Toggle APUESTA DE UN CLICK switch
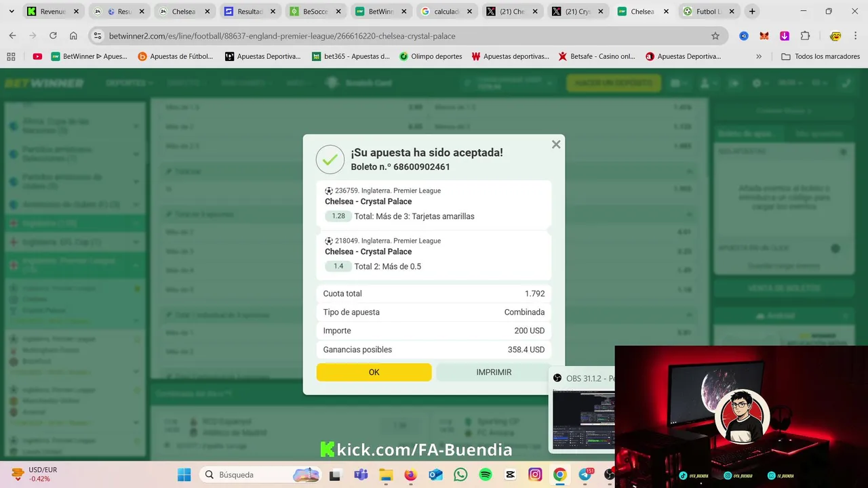The image size is (868, 488). (835, 249)
